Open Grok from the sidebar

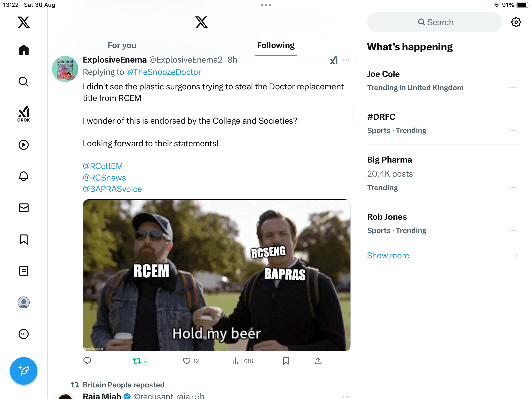[24, 114]
